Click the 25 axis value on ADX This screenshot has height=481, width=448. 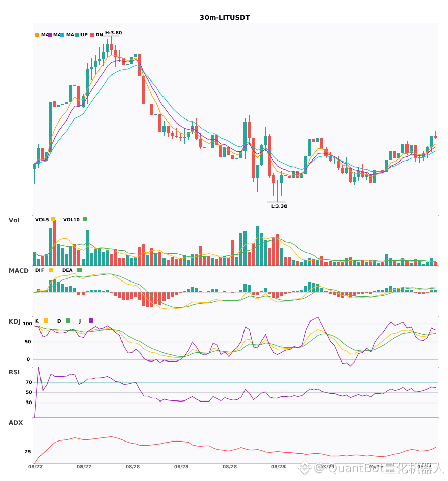coord(28,452)
